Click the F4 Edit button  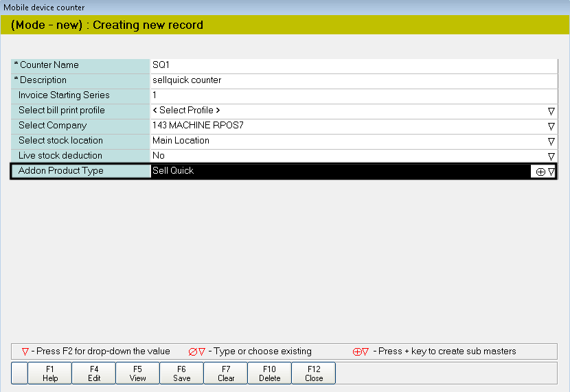[x=94, y=373]
